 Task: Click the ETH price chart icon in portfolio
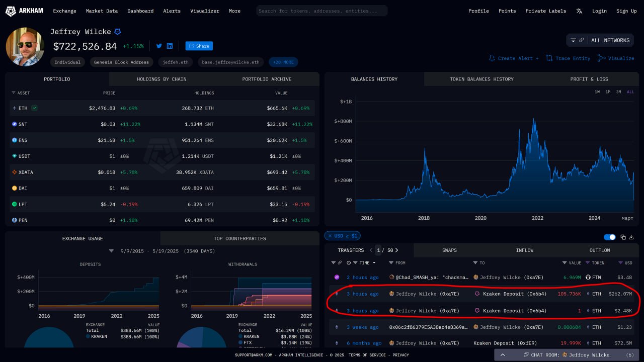click(x=34, y=108)
